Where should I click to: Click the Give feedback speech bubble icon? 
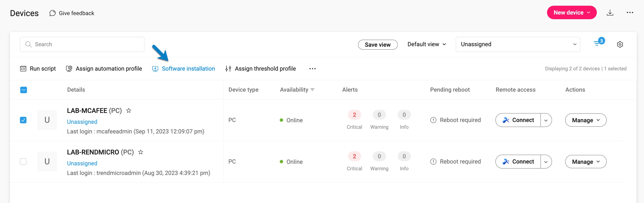pos(52,13)
